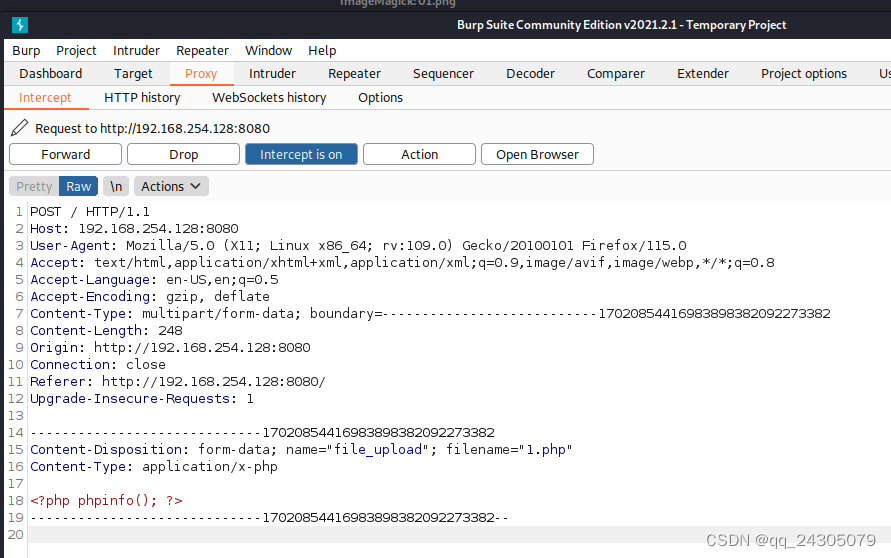Viewport: 891px width, 558px height.
Task: Click the Burp Suite Community Edition title bar
Action: (622, 25)
